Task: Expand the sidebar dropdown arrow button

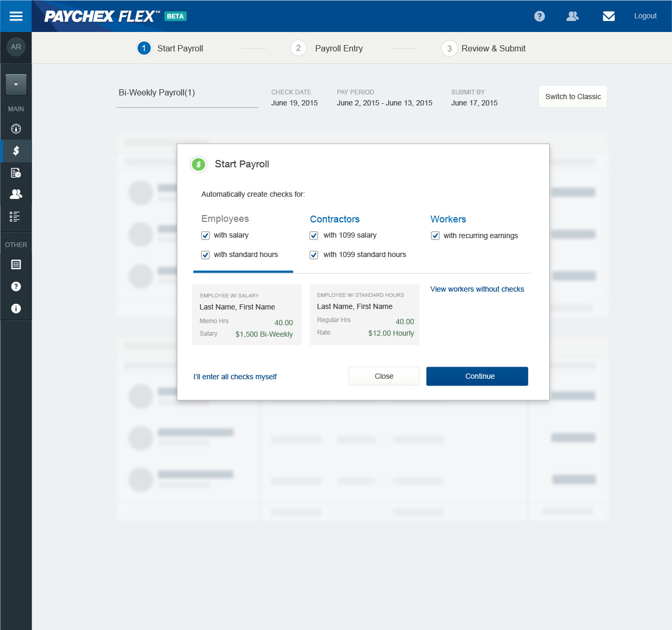Action: (16, 84)
